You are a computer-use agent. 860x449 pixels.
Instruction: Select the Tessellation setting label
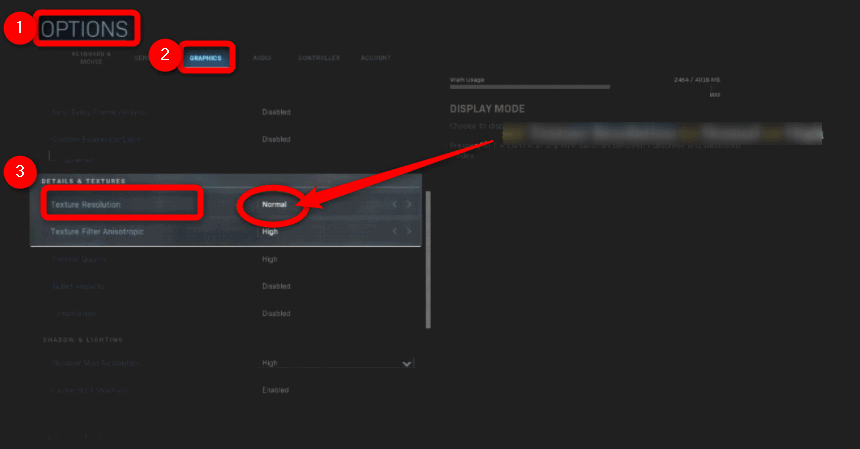tap(76, 314)
